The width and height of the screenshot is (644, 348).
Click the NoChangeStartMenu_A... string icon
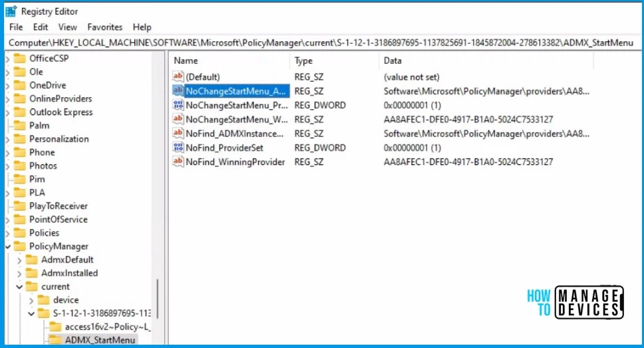click(x=178, y=90)
